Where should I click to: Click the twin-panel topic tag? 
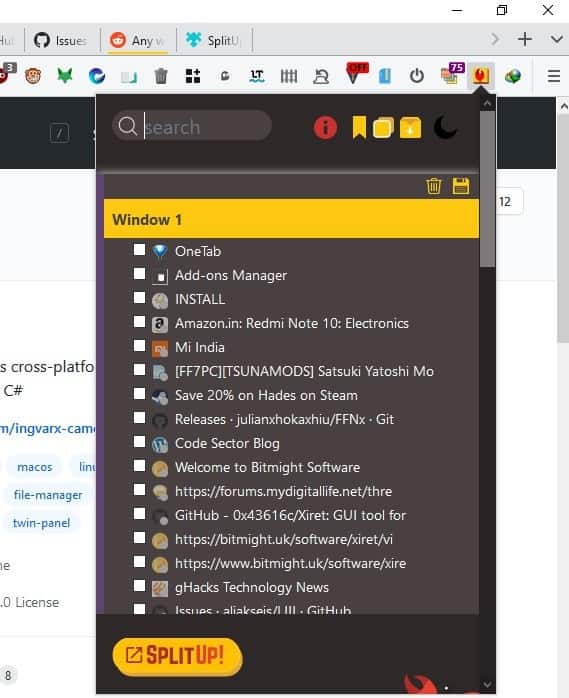coord(41,523)
